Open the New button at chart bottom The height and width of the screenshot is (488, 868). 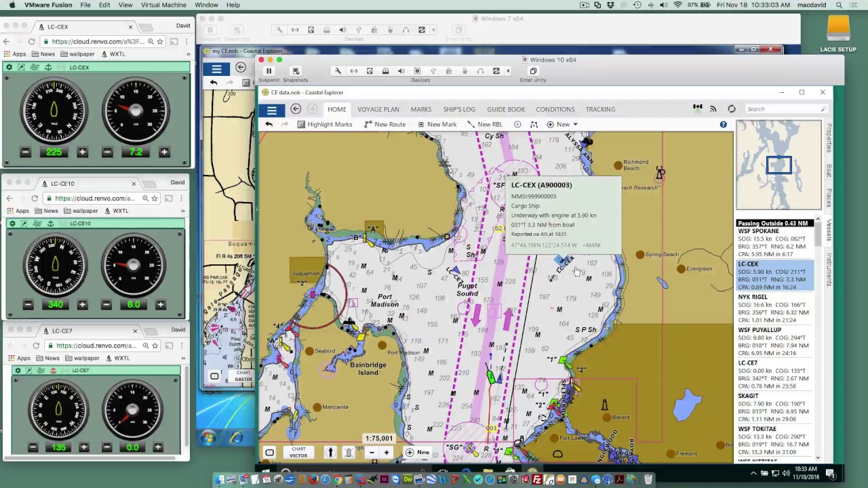[418, 453]
